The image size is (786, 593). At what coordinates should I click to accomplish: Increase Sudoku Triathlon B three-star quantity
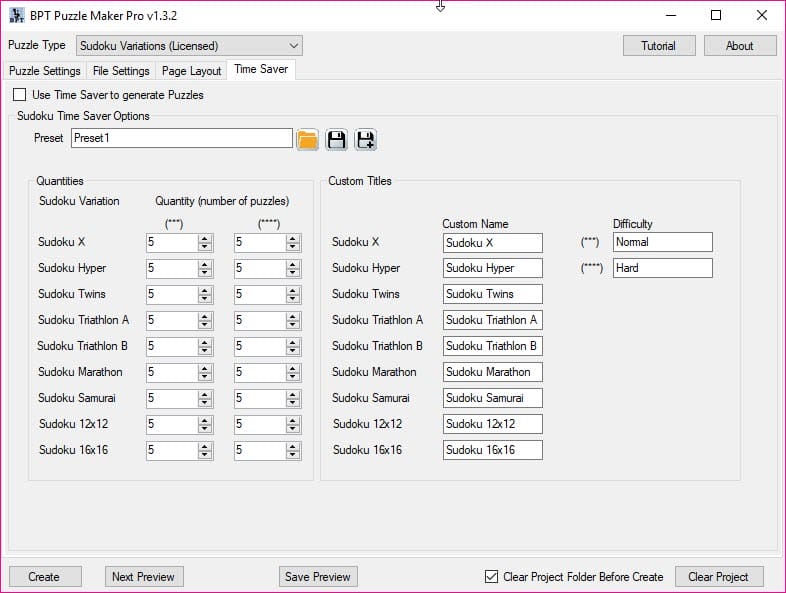[x=205, y=343]
